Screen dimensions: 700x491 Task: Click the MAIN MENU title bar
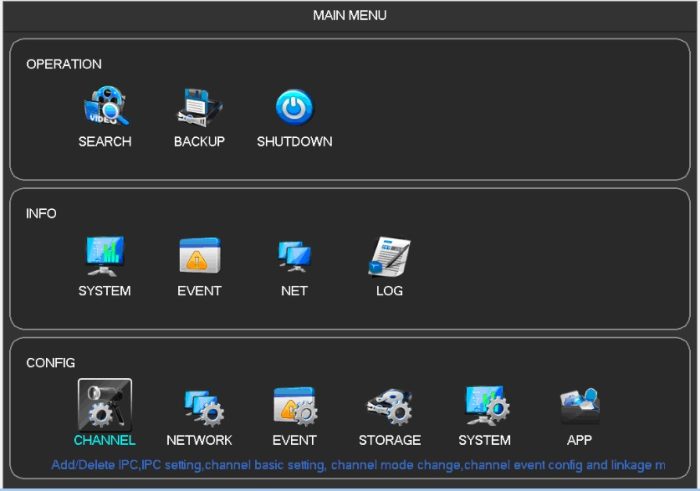coord(349,15)
